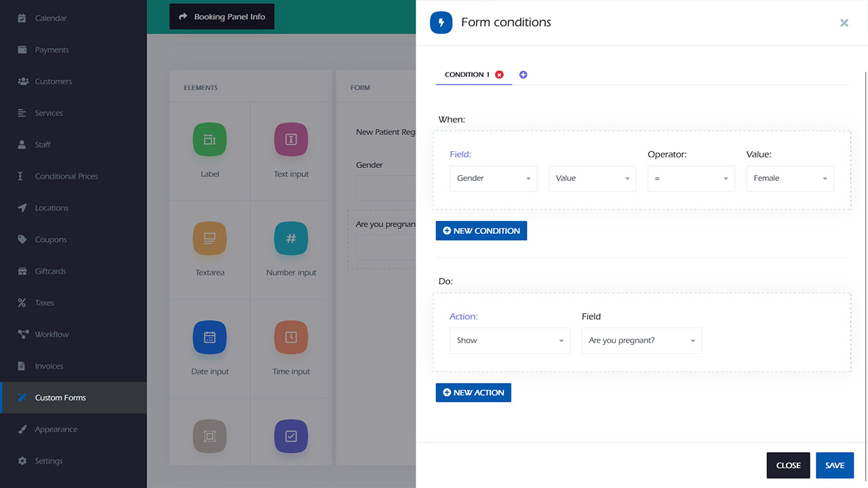The height and width of the screenshot is (488, 868).
Task: Click the Date input element icon
Action: pos(210,338)
